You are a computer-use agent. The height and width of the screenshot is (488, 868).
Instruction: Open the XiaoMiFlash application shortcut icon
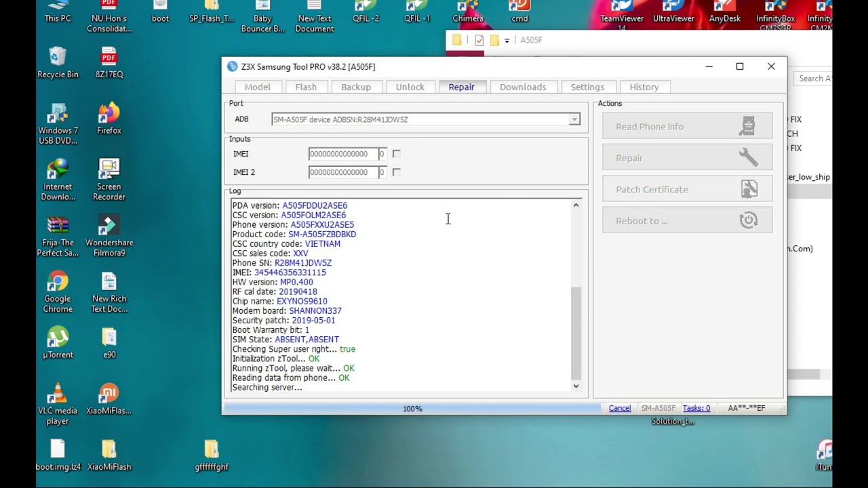click(x=109, y=399)
